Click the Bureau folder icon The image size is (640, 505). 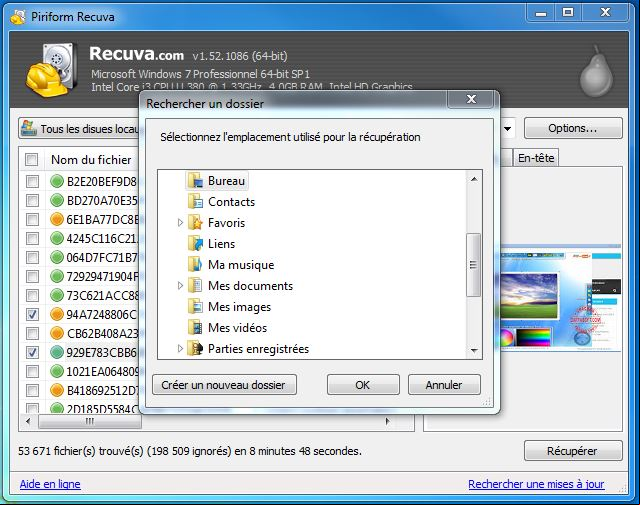tap(195, 180)
